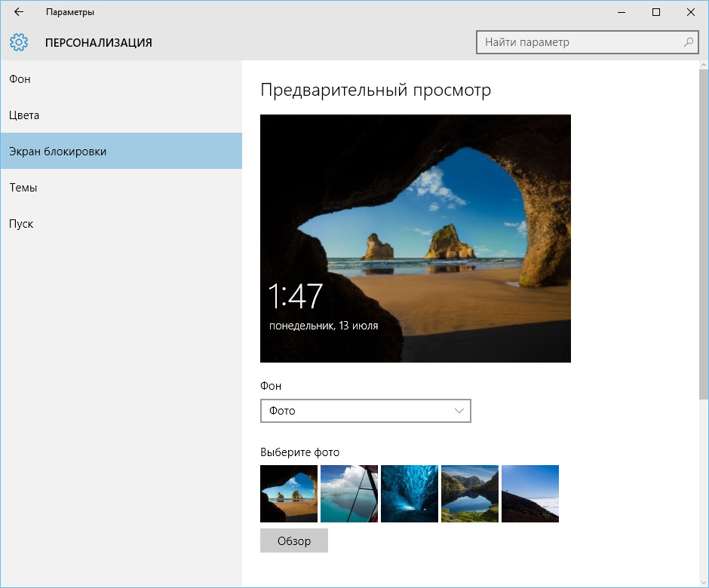Select Экран блокировки in sidebar

pos(121,151)
